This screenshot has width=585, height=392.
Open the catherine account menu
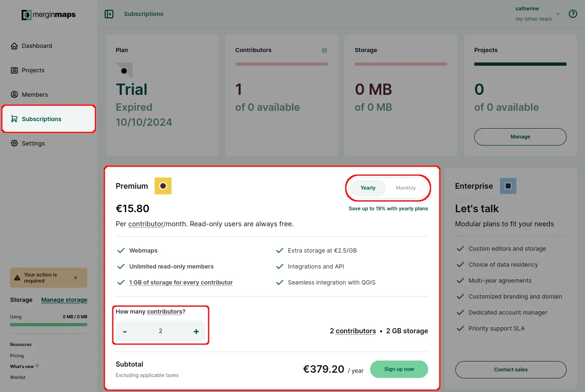click(527, 8)
